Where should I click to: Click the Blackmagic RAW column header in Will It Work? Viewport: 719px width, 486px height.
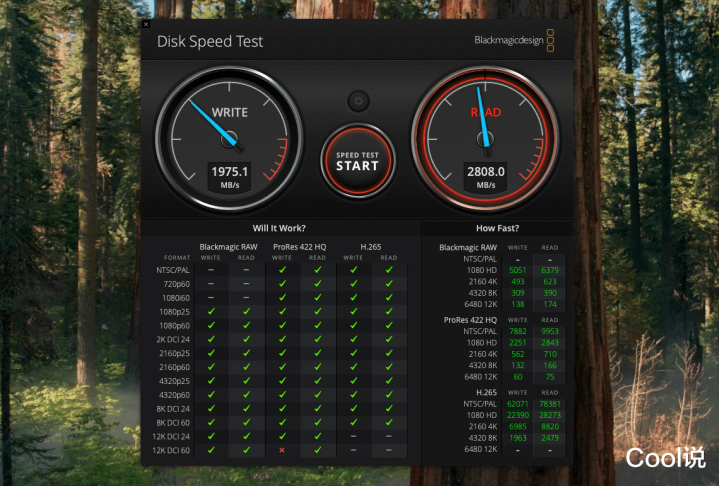tap(228, 247)
